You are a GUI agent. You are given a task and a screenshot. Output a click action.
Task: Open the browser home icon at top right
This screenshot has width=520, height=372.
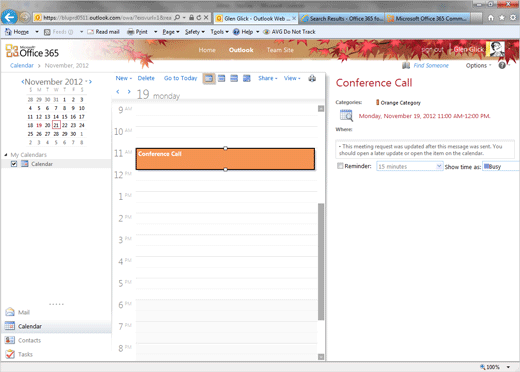coord(491,18)
